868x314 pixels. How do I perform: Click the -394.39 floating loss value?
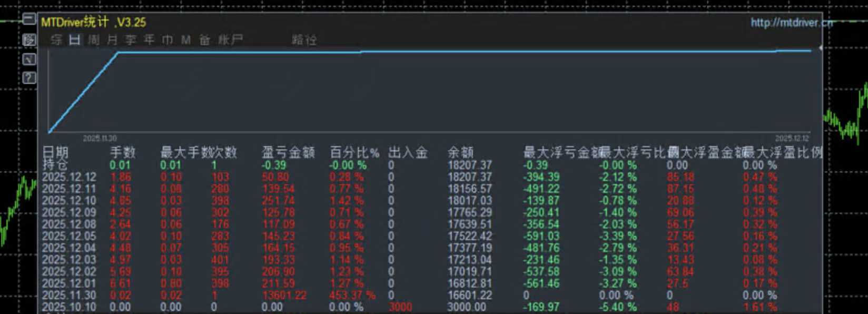(x=541, y=177)
